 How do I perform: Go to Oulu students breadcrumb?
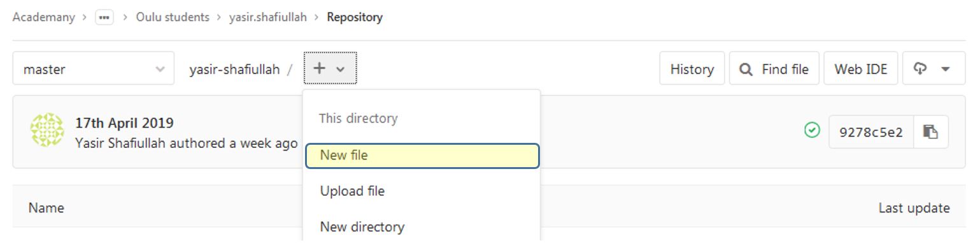coord(173,17)
